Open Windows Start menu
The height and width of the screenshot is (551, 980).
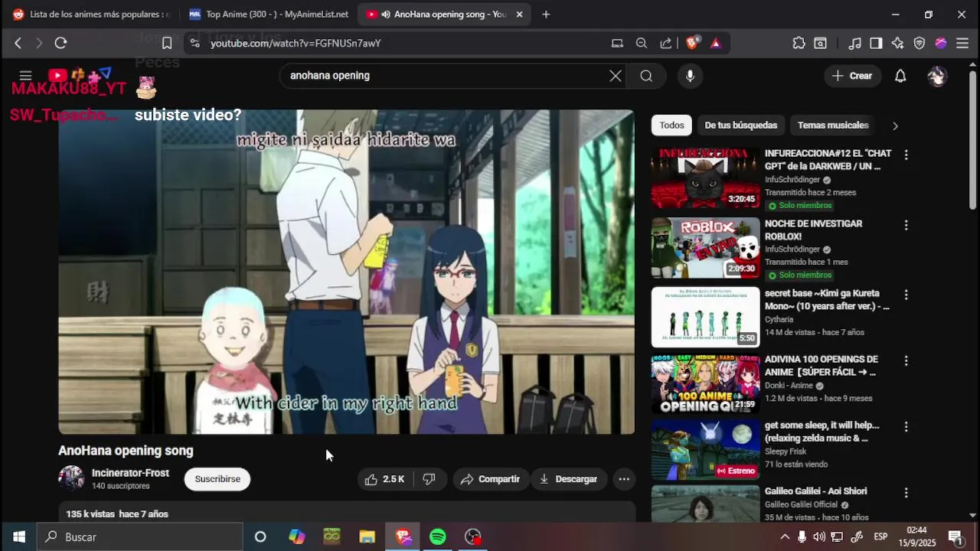[18, 537]
